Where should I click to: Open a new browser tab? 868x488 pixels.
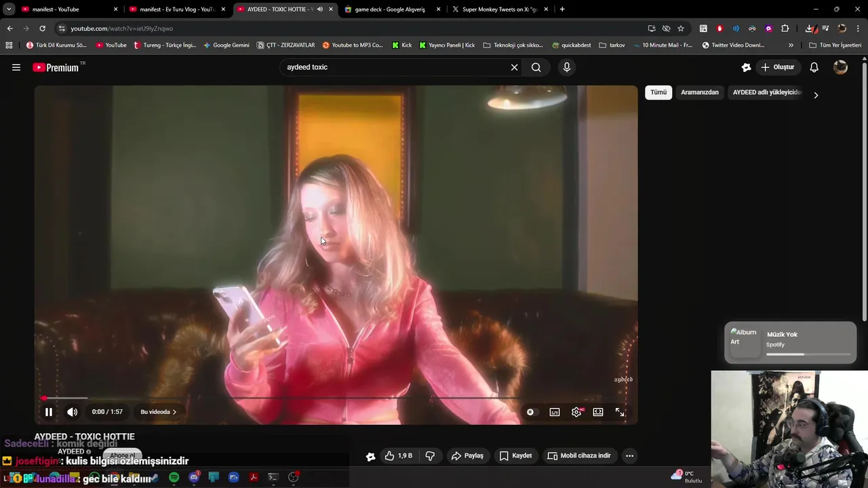(562, 9)
